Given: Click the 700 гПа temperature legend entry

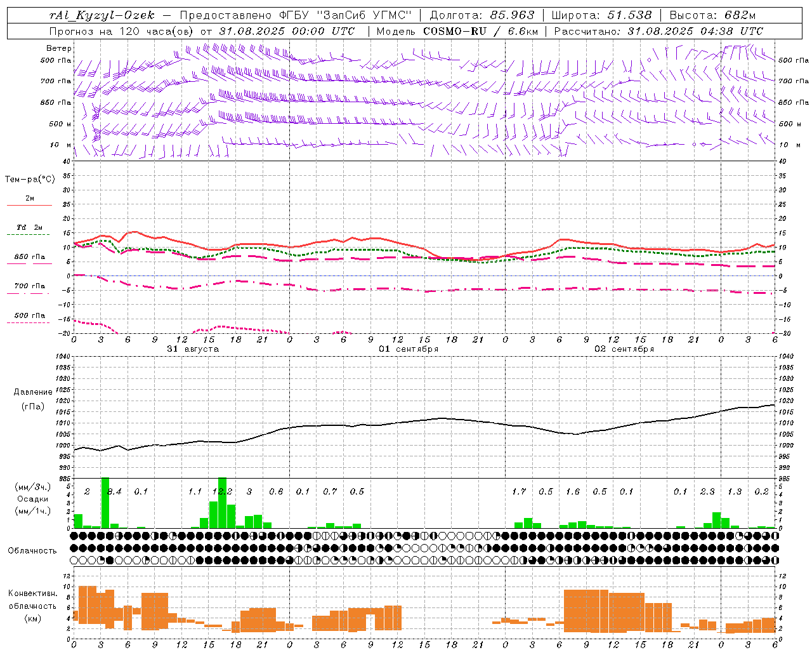Looking at the screenshot, I should coord(30,286).
